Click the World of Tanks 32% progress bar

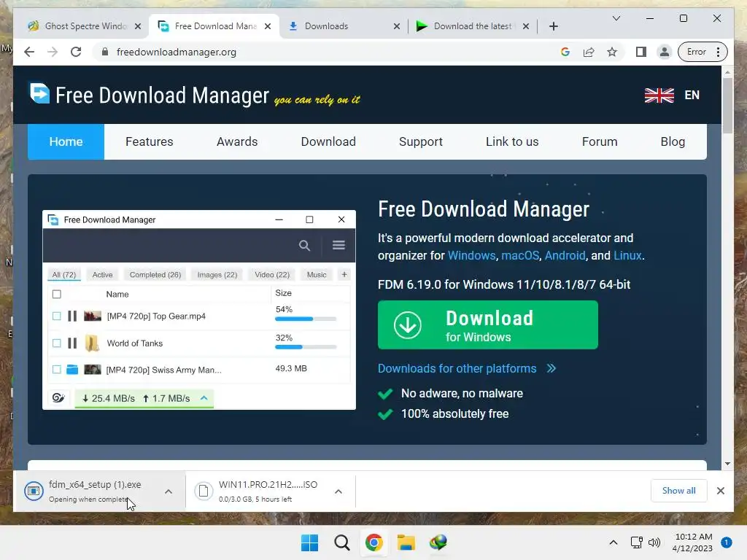(306, 347)
